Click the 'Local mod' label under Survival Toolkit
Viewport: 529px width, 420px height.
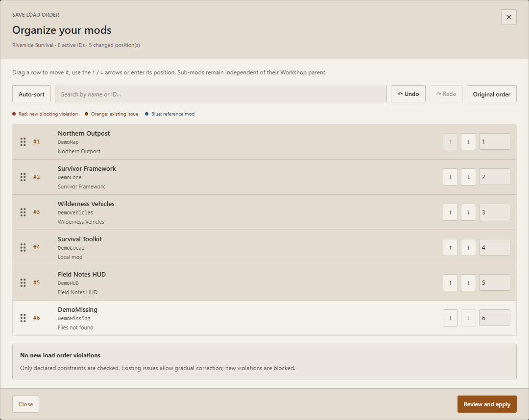[70, 257]
